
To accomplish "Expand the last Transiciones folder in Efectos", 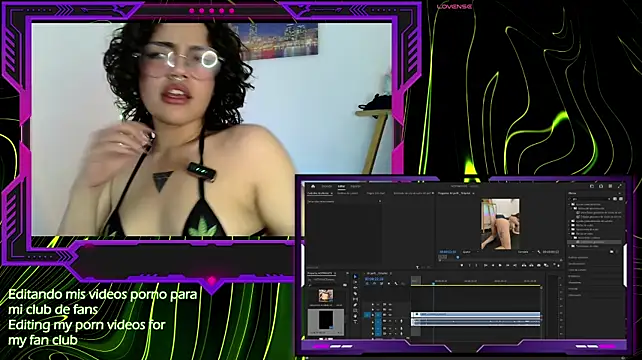I will [x=569, y=246].
